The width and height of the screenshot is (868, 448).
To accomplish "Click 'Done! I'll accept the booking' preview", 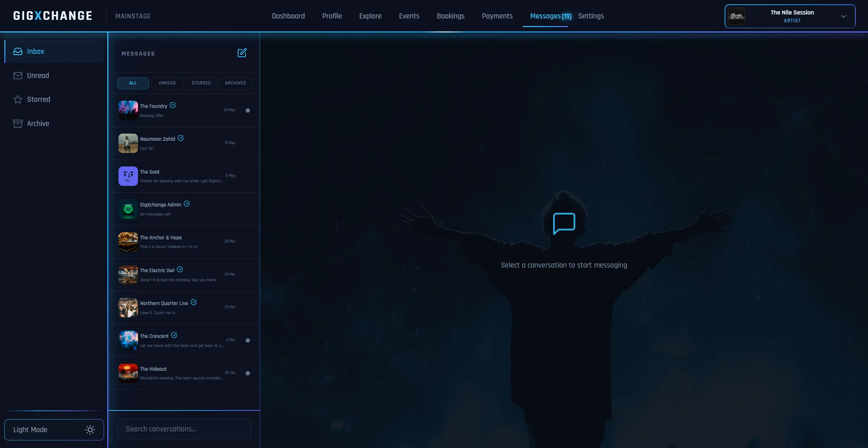I will [x=178, y=280].
